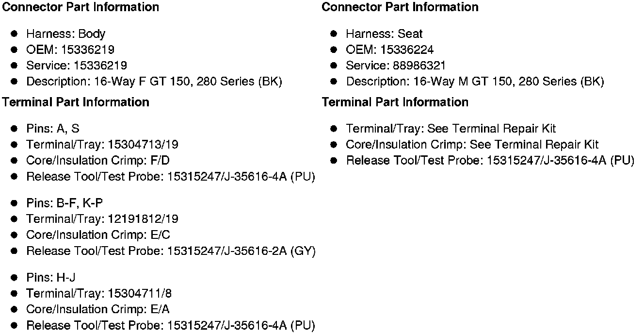This screenshot has width=644, height=335.
Task: Click the "Core/Insulation Crimp: F/D" line
Action: [x=98, y=161]
